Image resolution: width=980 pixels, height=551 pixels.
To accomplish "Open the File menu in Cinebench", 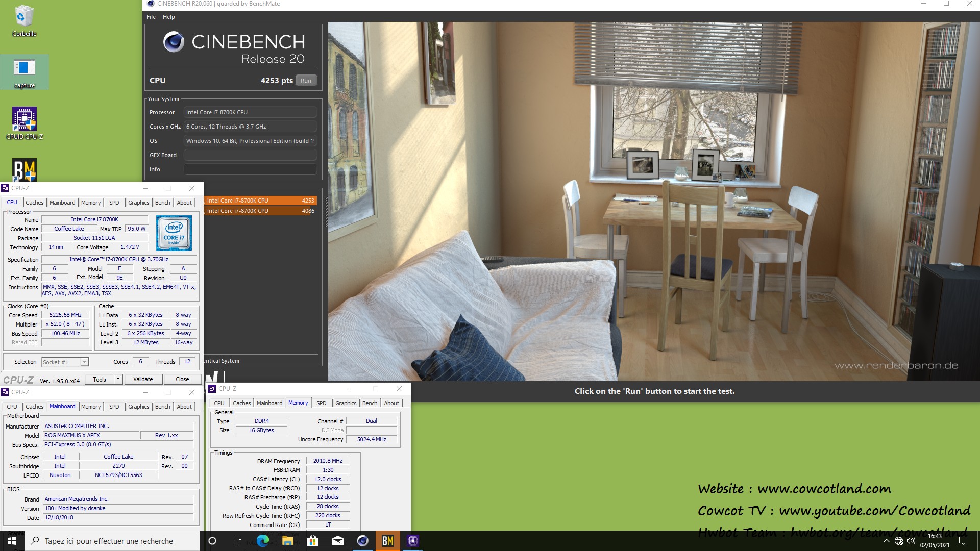I will coord(151,17).
